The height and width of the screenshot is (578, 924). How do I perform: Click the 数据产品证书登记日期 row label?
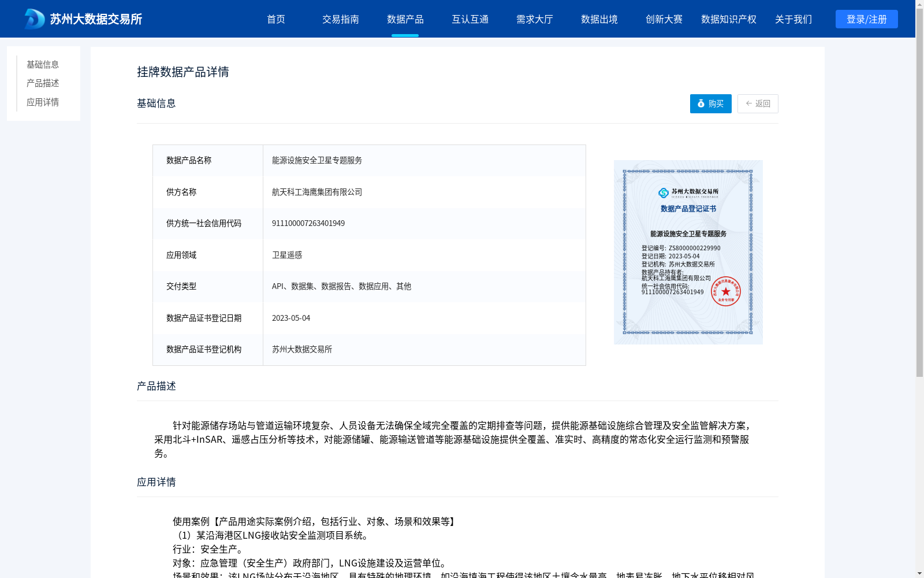pyautogui.click(x=204, y=318)
